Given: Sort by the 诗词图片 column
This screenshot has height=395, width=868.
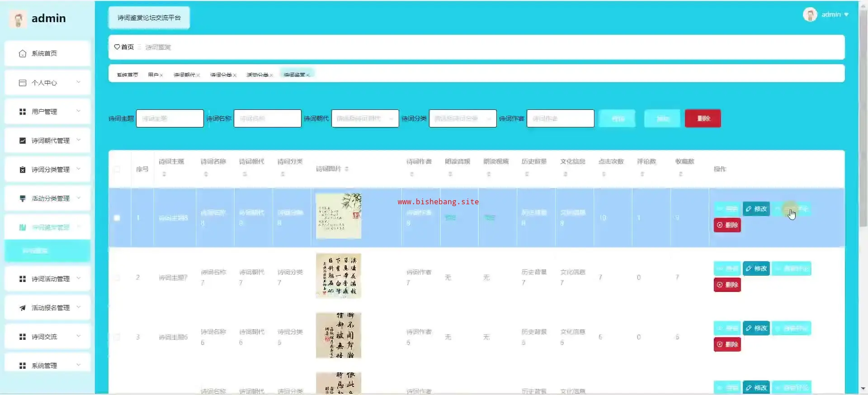Looking at the screenshot, I should [x=347, y=169].
